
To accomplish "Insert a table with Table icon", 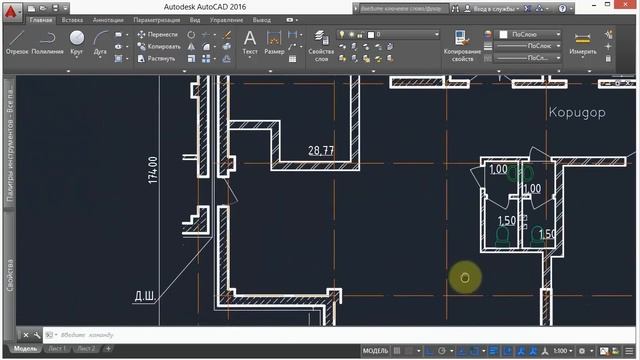I will point(292,59).
